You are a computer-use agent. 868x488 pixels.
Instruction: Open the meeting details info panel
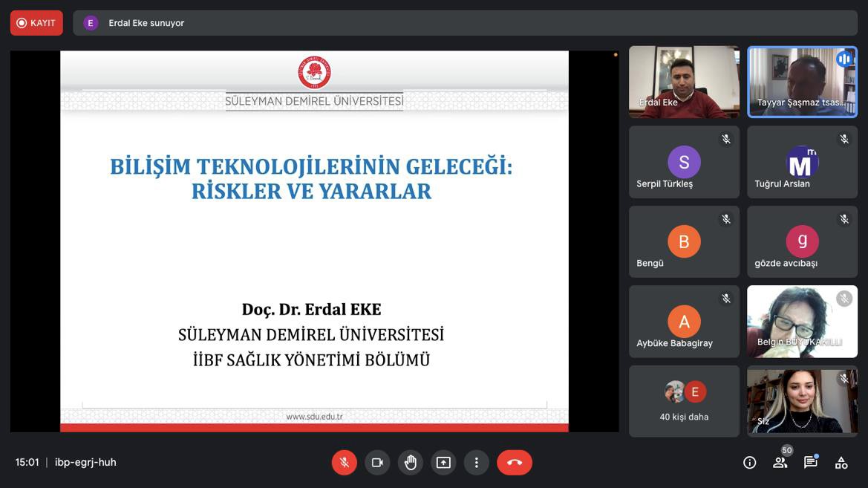(x=749, y=463)
